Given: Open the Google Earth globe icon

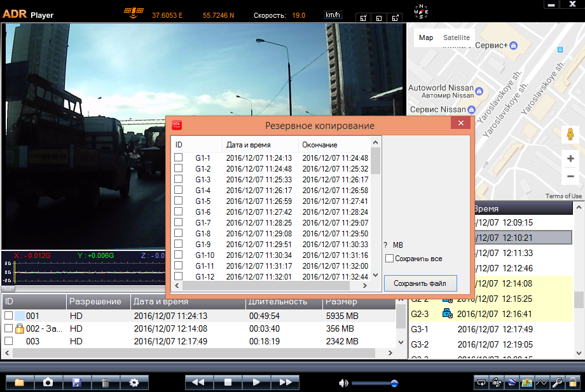Looking at the screenshot, I should 512,382.
